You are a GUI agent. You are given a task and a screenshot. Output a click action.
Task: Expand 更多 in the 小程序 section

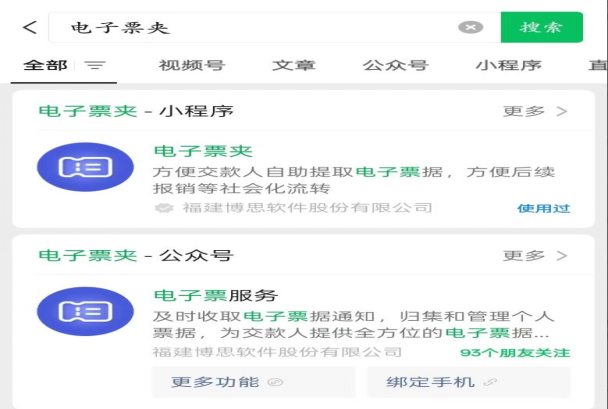(x=535, y=111)
